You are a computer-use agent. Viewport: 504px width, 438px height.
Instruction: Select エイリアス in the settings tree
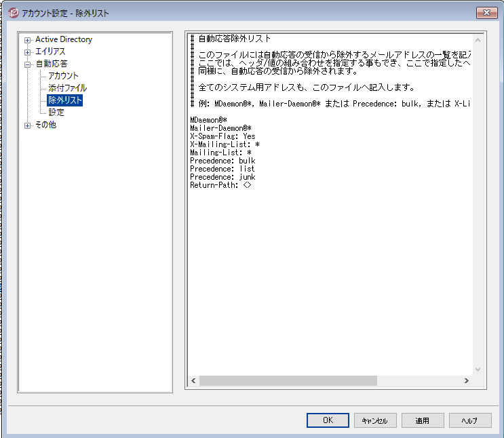[50, 52]
